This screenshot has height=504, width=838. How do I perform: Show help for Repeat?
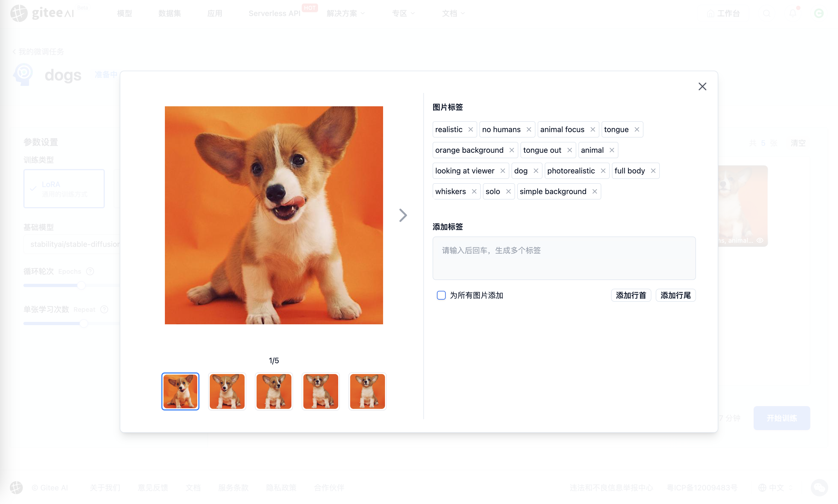pyautogui.click(x=104, y=309)
